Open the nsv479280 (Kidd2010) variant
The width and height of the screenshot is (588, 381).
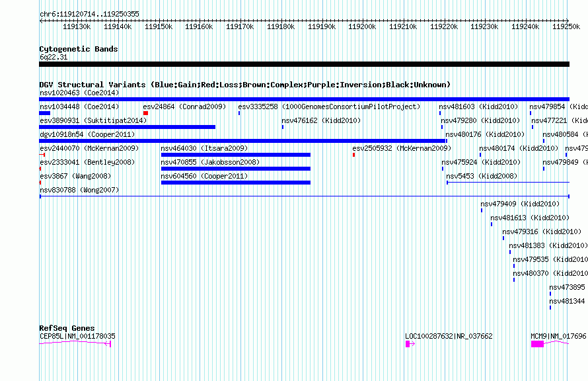coord(480,120)
